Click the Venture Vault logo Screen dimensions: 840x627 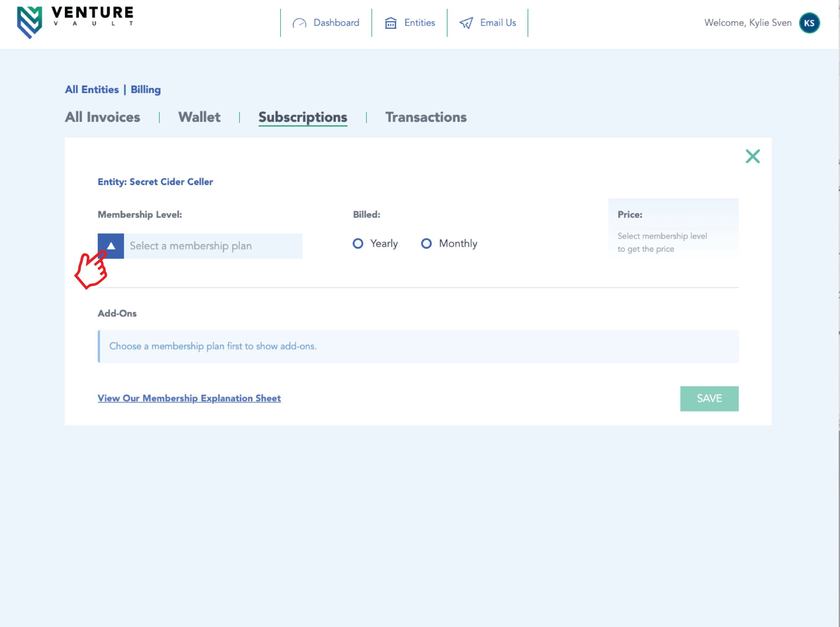coord(75,22)
